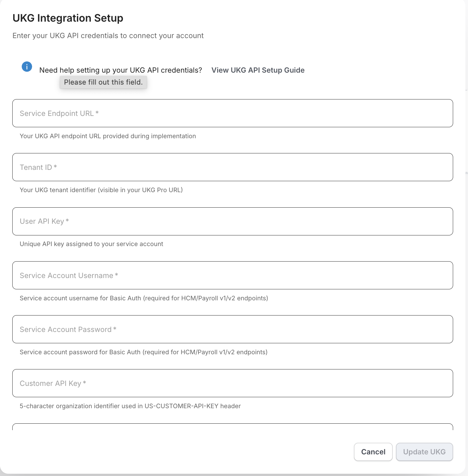Click the partially visible field below Customer API Key

233,427
